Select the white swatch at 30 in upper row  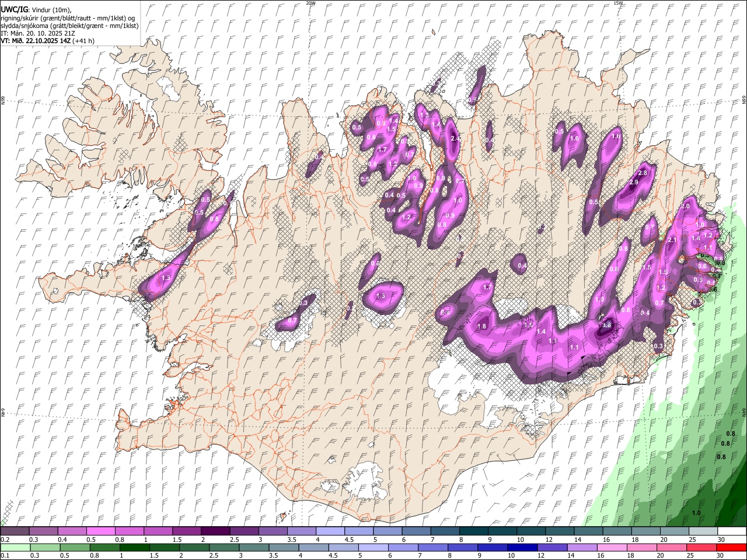pos(732,531)
